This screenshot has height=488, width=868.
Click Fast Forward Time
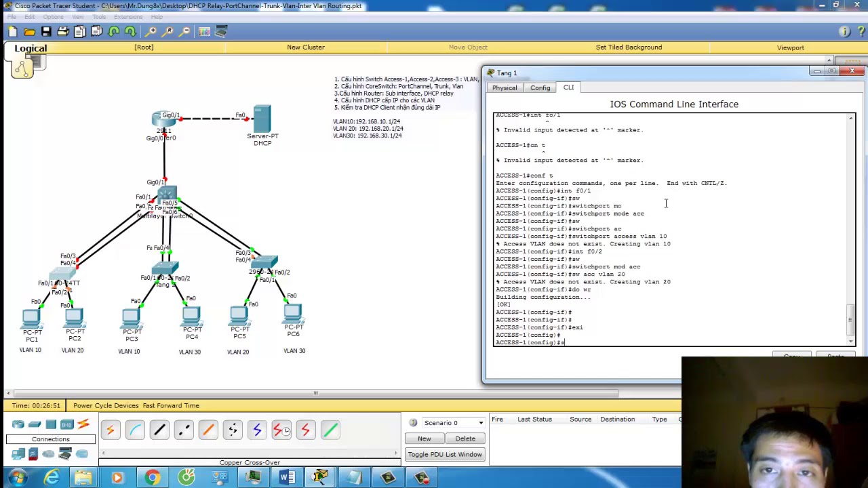click(171, 405)
